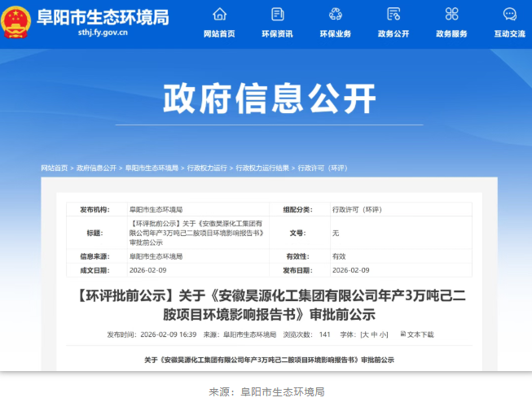This screenshot has width=532, height=402.
Task: Go to 行政权力运行 breadcrumb link
Action: tap(207, 168)
